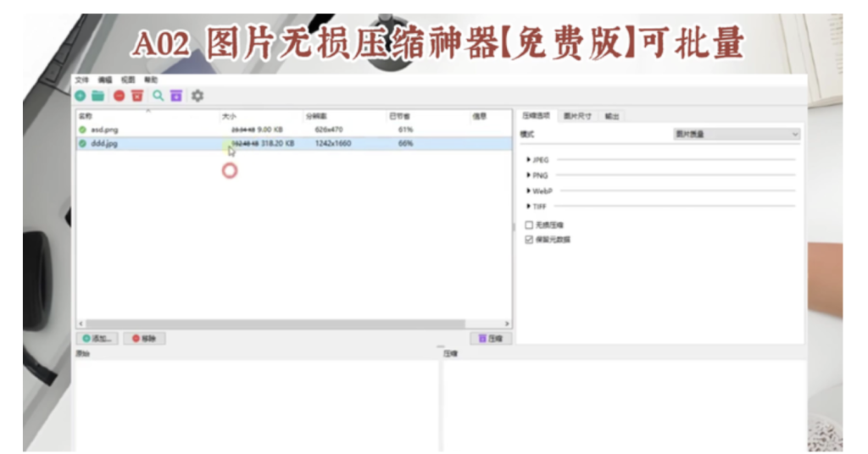Switch to the 压缩选项 tab
The image size is (868, 454).
536,115
